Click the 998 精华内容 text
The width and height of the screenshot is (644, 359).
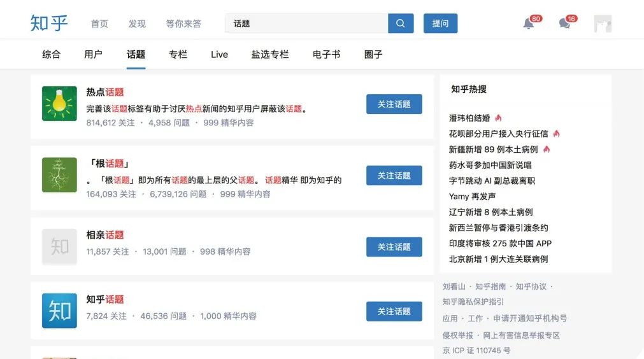(x=225, y=251)
